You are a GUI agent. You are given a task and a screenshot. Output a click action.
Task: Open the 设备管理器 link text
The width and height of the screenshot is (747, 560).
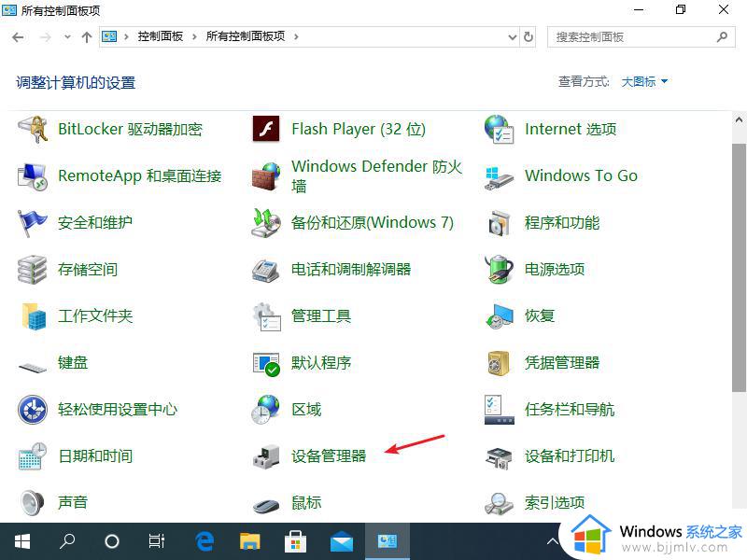tap(329, 456)
